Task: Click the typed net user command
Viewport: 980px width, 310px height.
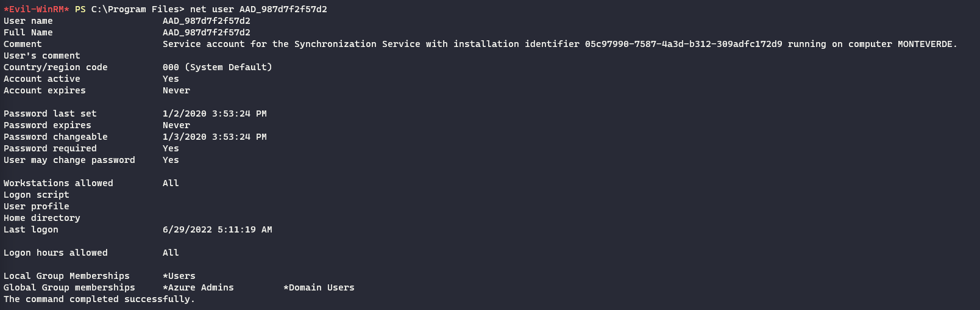Action: tap(258, 9)
